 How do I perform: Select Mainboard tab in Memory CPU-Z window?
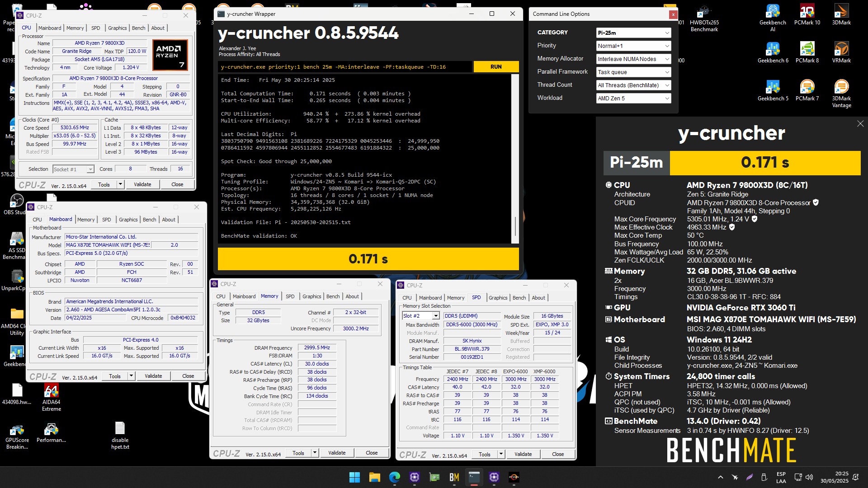pos(244,296)
